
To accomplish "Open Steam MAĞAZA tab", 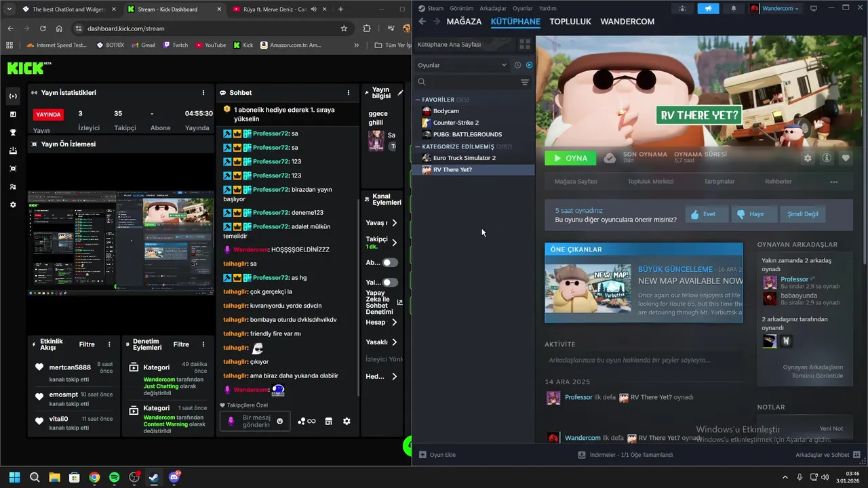I will [x=464, y=22].
